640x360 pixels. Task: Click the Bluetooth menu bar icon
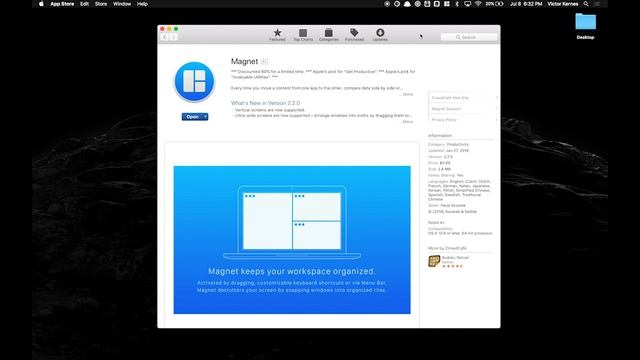click(457, 4)
